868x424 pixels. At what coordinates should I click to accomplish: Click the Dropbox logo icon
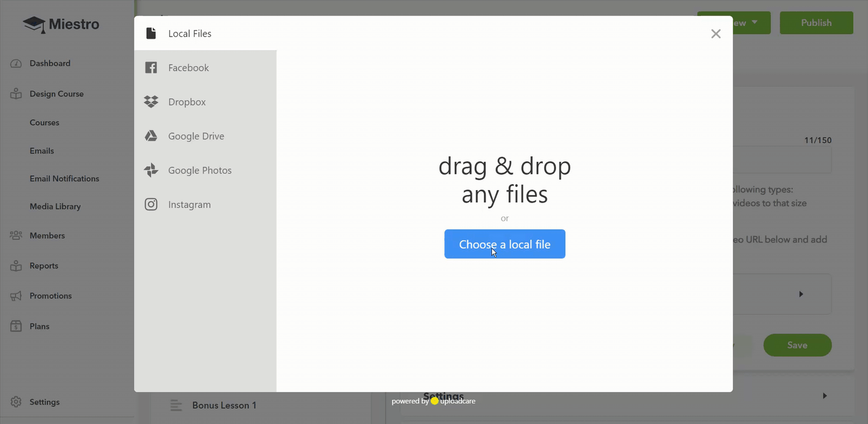[x=151, y=102]
